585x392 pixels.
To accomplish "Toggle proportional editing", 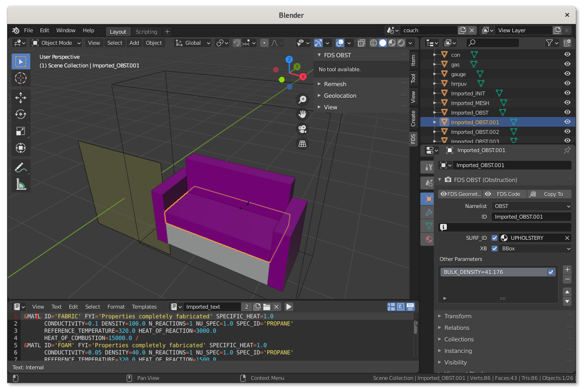I will (264, 43).
